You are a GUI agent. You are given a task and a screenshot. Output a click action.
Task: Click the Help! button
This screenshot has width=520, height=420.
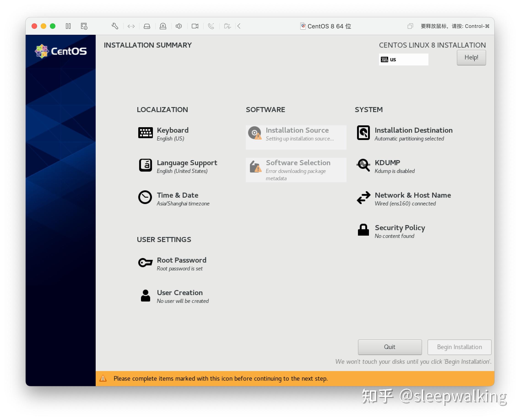click(x=471, y=58)
